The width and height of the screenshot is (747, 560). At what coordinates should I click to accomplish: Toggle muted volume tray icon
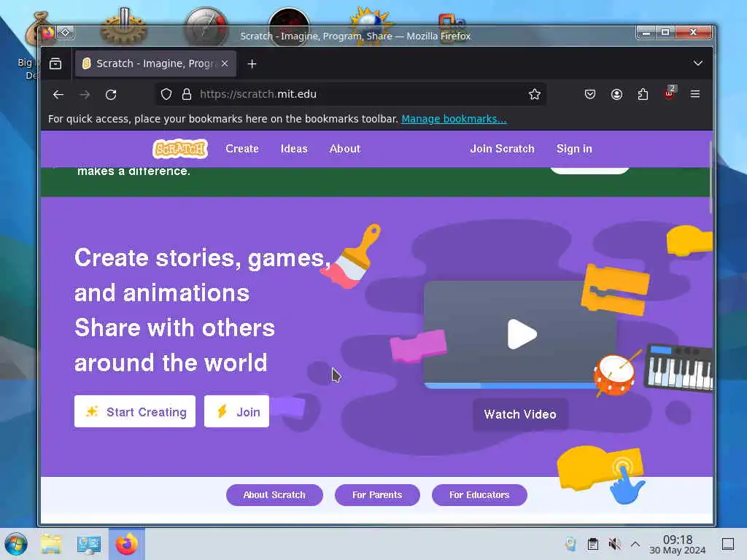614,544
